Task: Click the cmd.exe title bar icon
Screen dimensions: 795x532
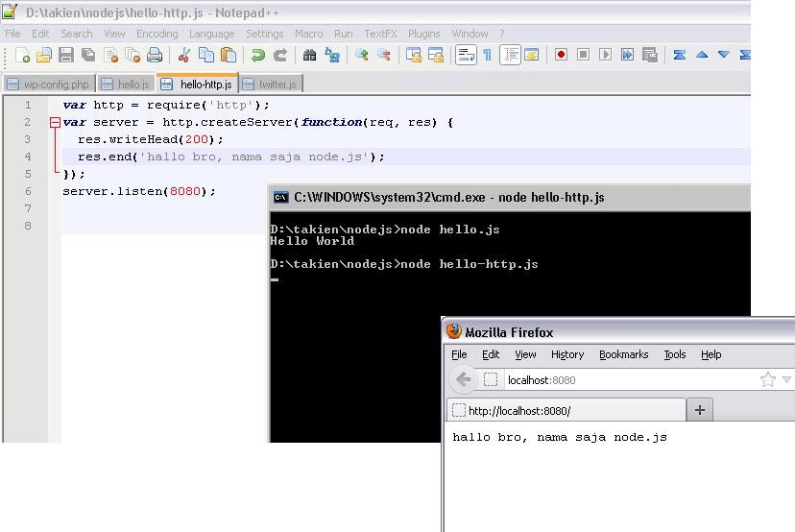Action: (x=281, y=197)
